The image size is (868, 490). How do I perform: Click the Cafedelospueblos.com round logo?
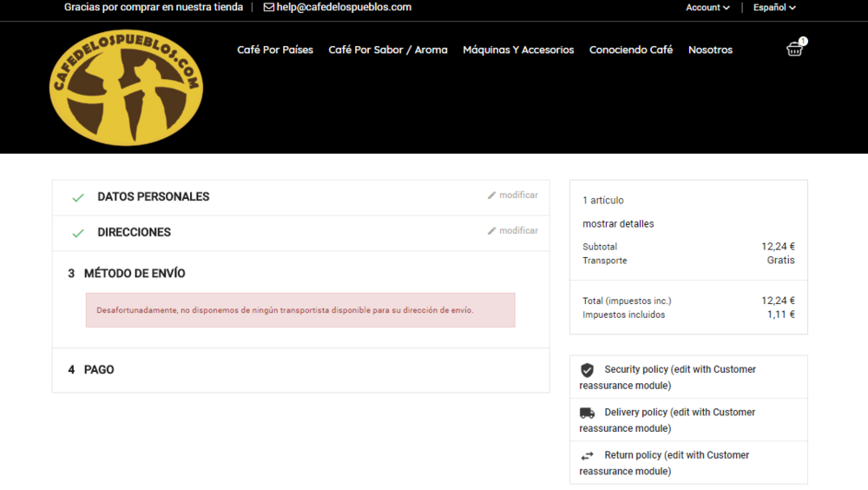pos(126,88)
